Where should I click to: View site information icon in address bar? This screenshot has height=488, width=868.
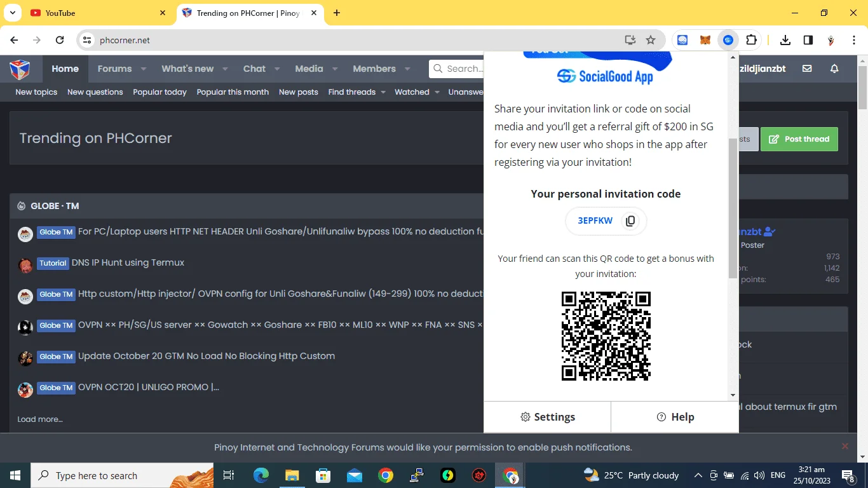tap(87, 40)
